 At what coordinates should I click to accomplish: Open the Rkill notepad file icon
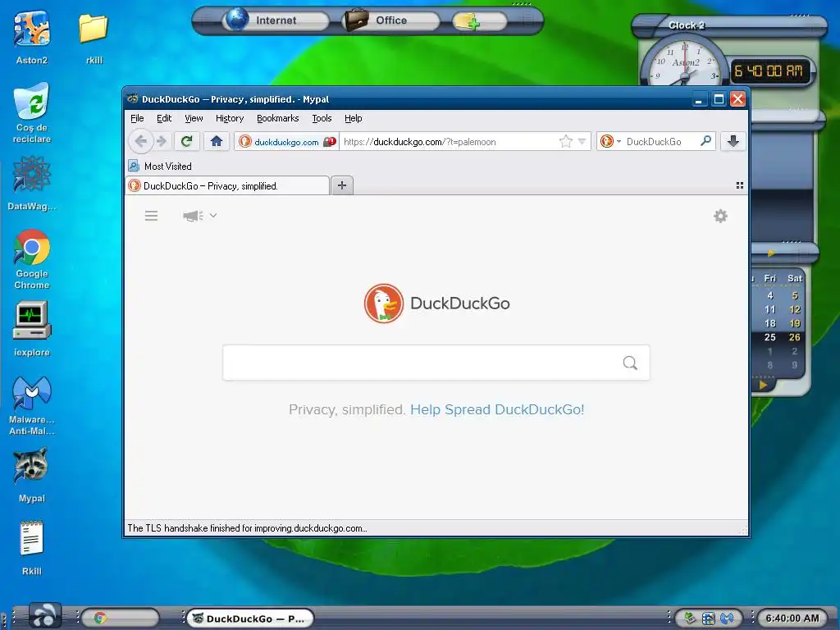tap(32, 547)
